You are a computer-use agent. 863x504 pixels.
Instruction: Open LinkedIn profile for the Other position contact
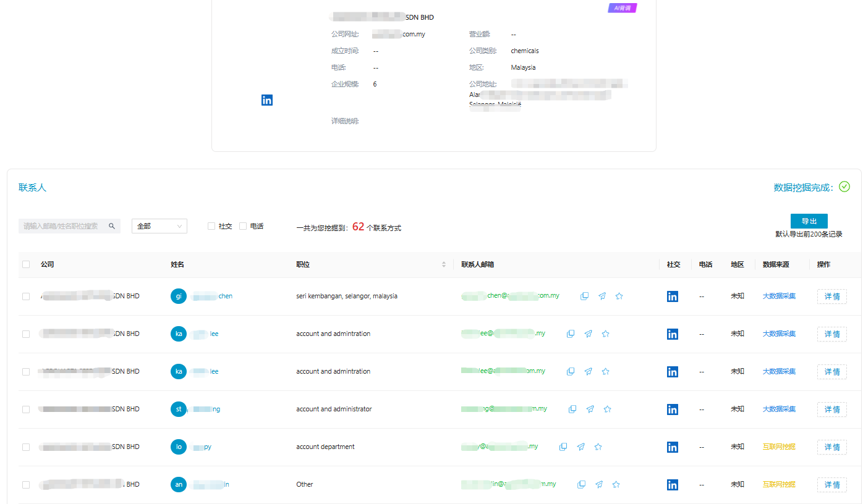pos(673,485)
